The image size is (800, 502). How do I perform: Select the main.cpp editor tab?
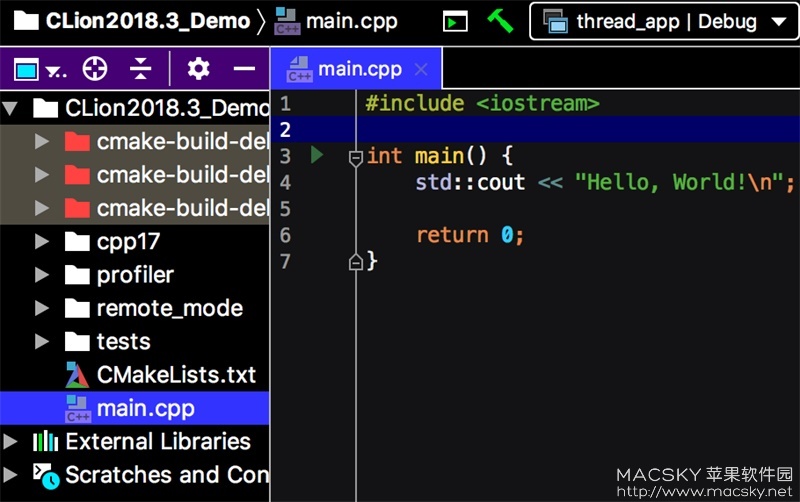[356, 69]
